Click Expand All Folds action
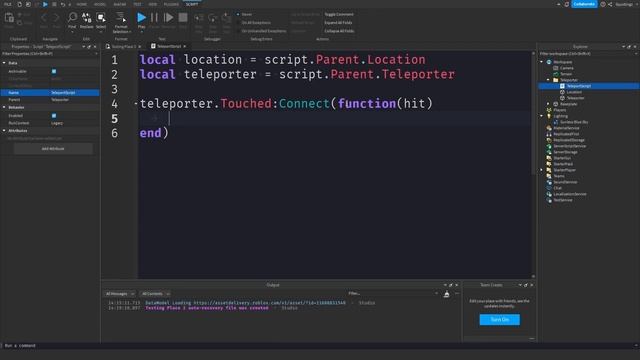640x360 pixels. [338, 23]
